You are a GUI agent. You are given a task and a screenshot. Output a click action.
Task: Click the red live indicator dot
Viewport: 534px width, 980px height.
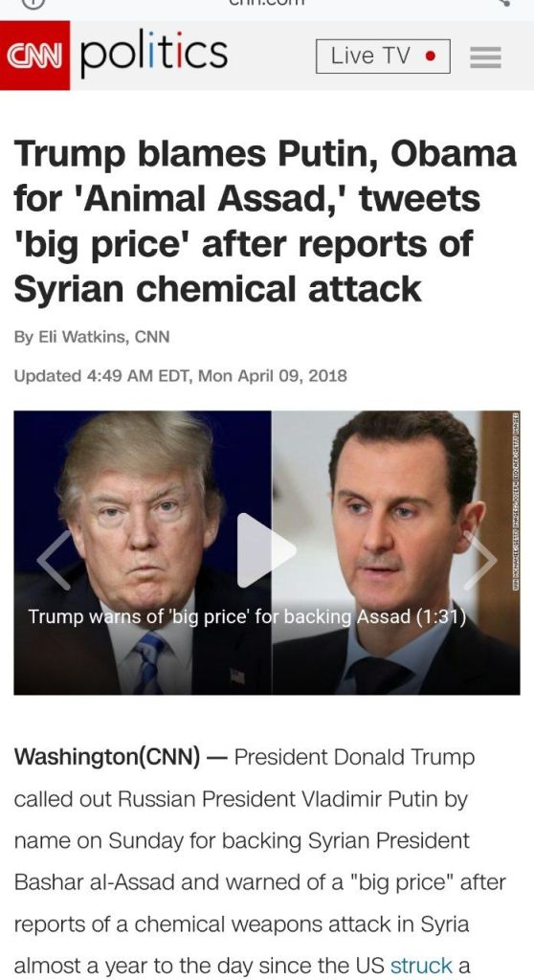(430, 56)
